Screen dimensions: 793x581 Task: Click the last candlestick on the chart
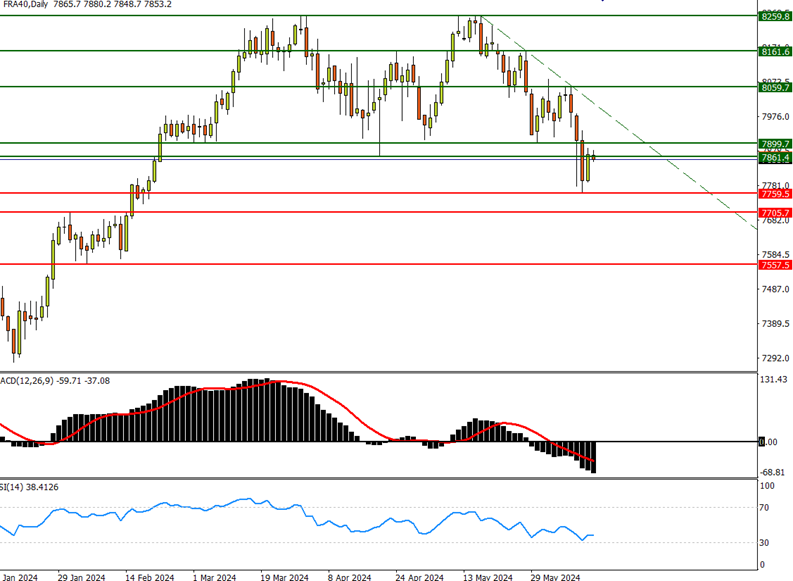click(x=594, y=156)
